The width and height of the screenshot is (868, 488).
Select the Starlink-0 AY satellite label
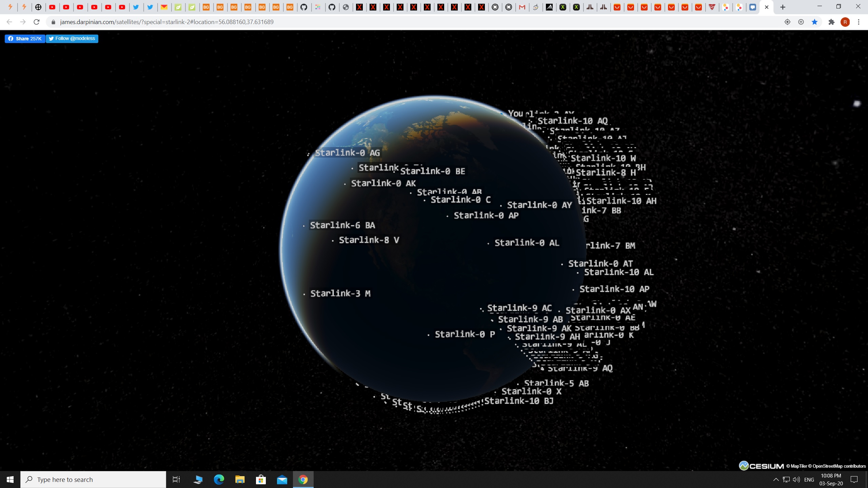(x=539, y=205)
